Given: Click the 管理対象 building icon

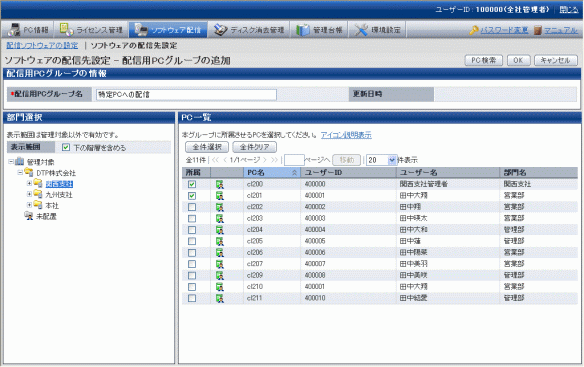Looking at the screenshot, I should [20, 161].
